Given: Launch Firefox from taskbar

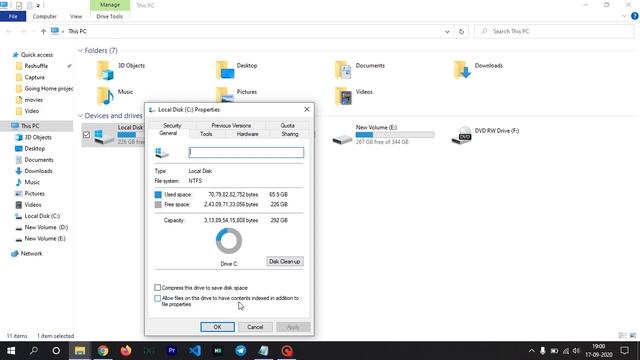Looking at the screenshot, I should [x=126, y=351].
